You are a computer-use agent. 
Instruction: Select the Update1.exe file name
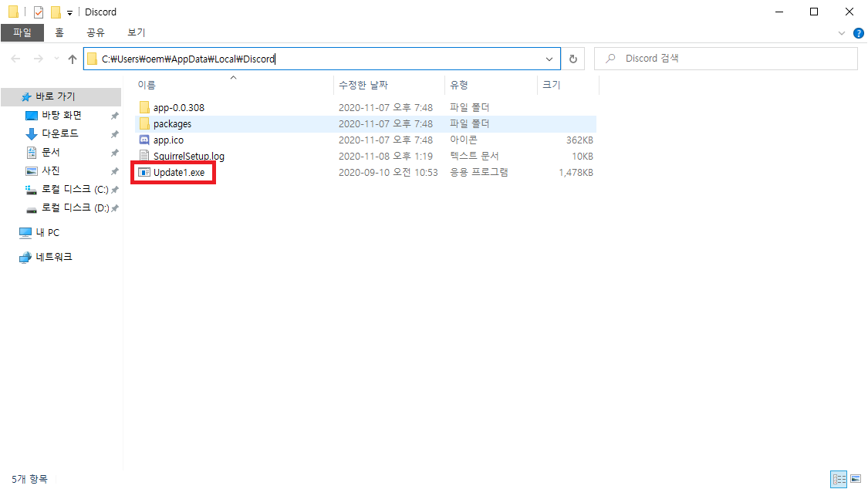(179, 173)
